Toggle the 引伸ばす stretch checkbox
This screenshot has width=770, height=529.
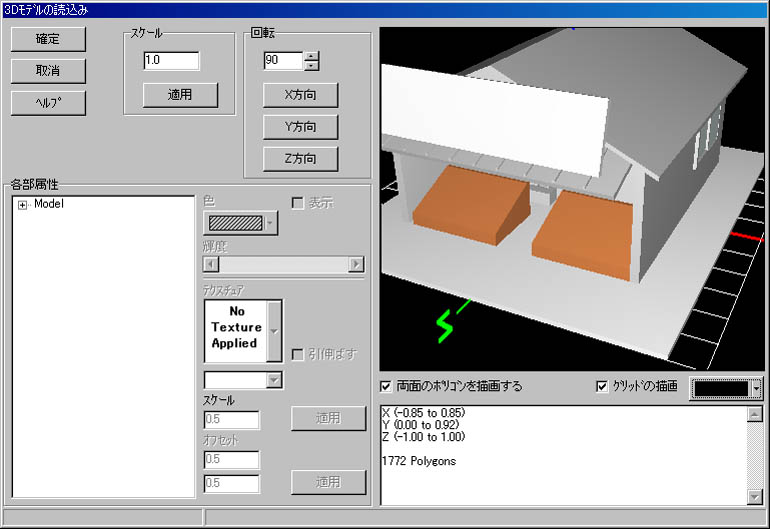click(x=297, y=354)
